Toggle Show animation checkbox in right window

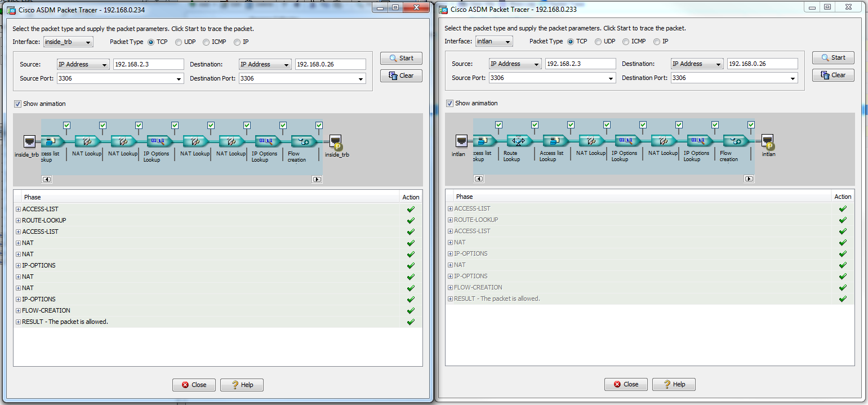click(449, 103)
